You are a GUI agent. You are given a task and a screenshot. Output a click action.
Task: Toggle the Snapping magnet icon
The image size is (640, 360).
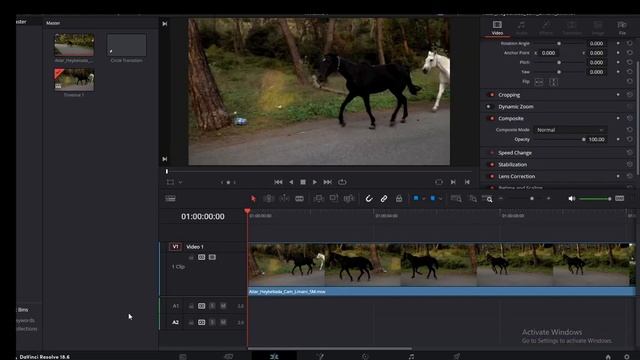coord(369,198)
